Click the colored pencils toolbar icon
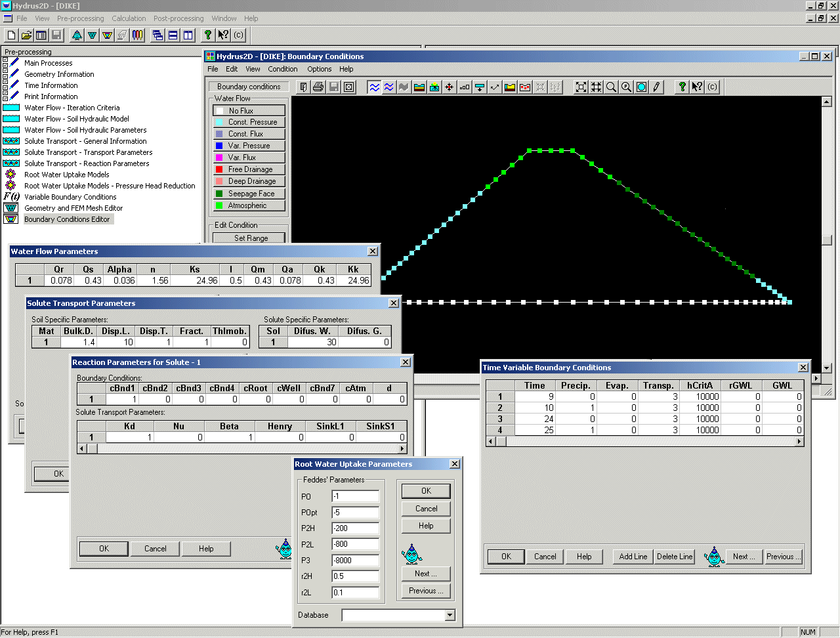 pyautogui.click(x=138, y=35)
